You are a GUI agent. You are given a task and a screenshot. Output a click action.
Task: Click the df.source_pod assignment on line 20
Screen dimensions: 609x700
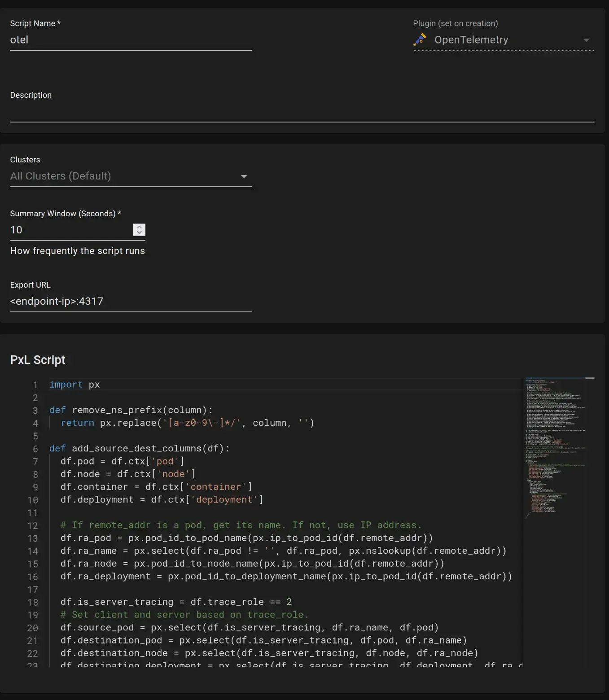249,628
